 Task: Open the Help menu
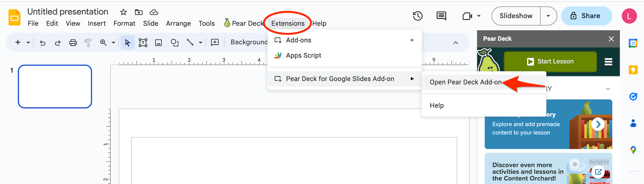click(319, 23)
